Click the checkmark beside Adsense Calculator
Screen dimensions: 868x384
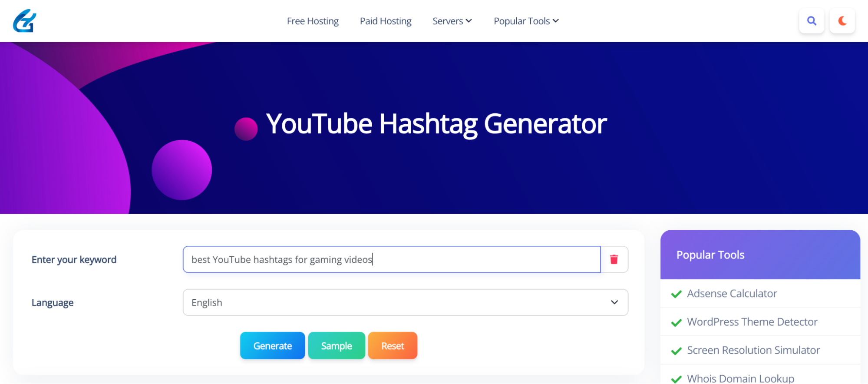click(676, 294)
